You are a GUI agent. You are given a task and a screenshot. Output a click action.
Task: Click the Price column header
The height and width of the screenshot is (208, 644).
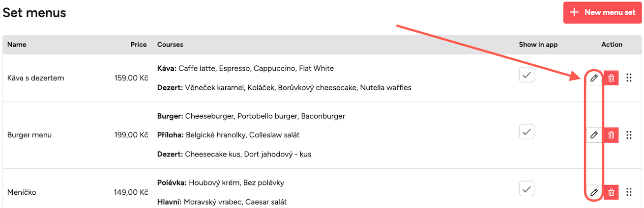139,45
